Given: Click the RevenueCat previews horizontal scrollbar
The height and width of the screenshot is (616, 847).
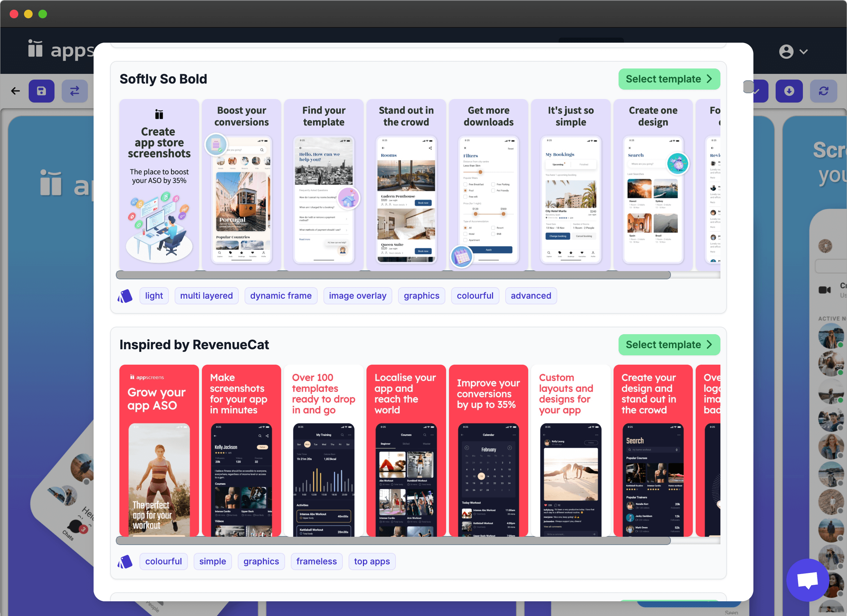Looking at the screenshot, I should tap(393, 541).
